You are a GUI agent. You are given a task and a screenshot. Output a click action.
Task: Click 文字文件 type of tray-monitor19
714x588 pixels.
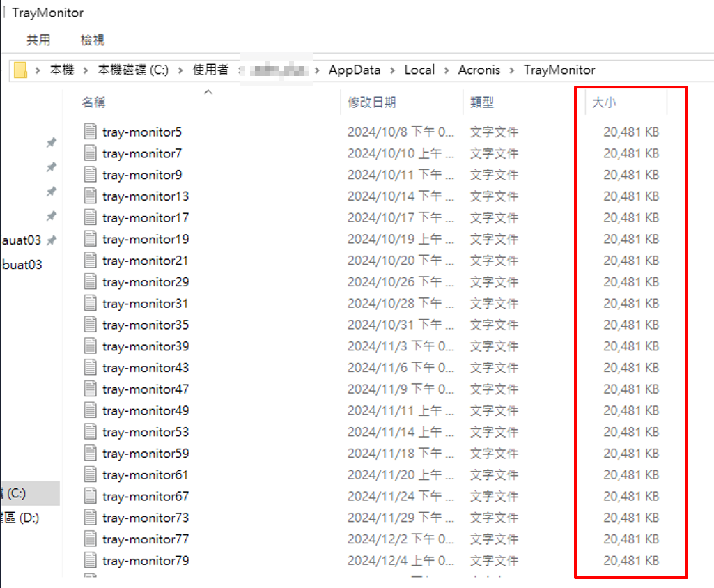click(494, 239)
